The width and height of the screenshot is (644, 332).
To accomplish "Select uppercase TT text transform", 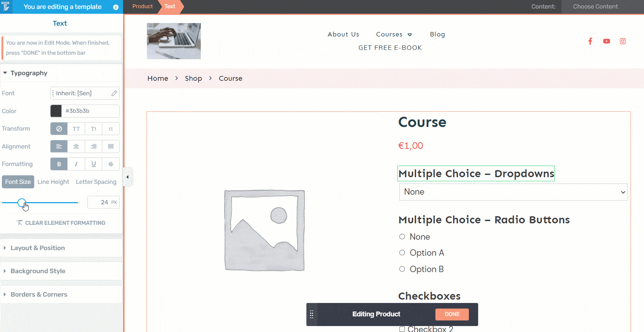I will [76, 129].
